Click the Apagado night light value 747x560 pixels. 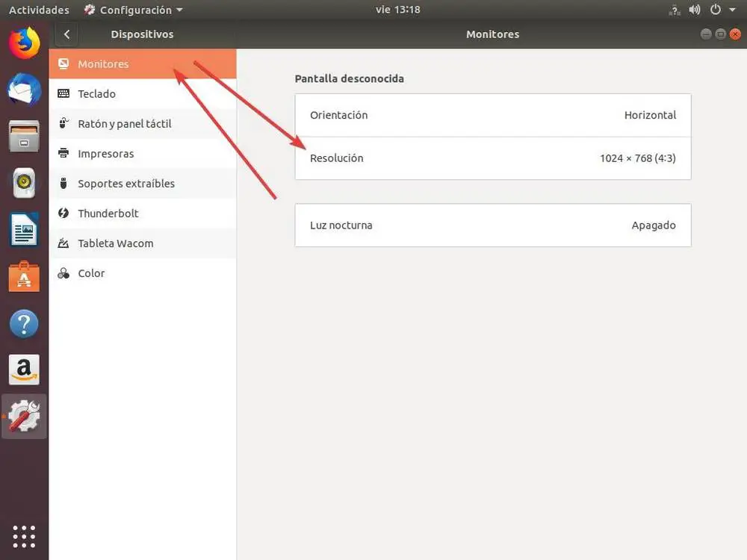click(653, 225)
